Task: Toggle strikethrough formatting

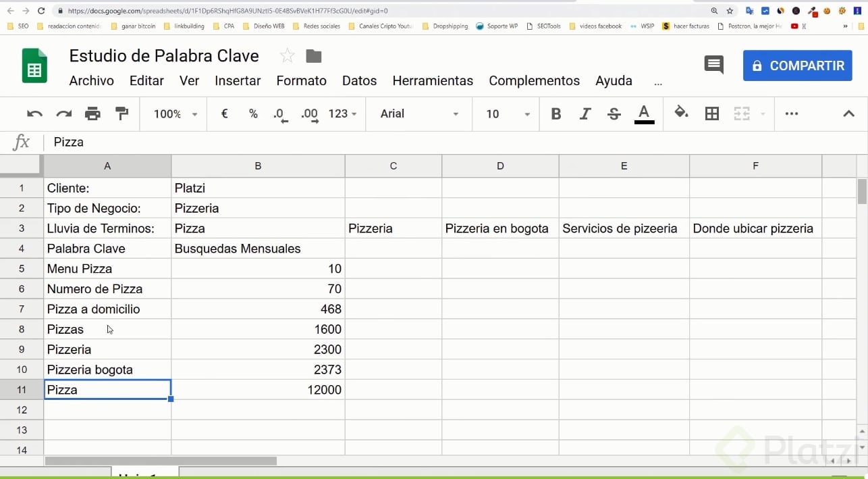Action: coord(614,114)
